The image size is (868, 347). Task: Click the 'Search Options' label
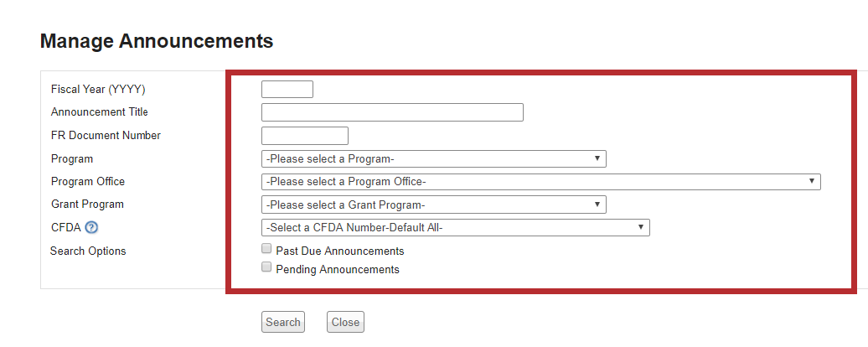click(88, 251)
